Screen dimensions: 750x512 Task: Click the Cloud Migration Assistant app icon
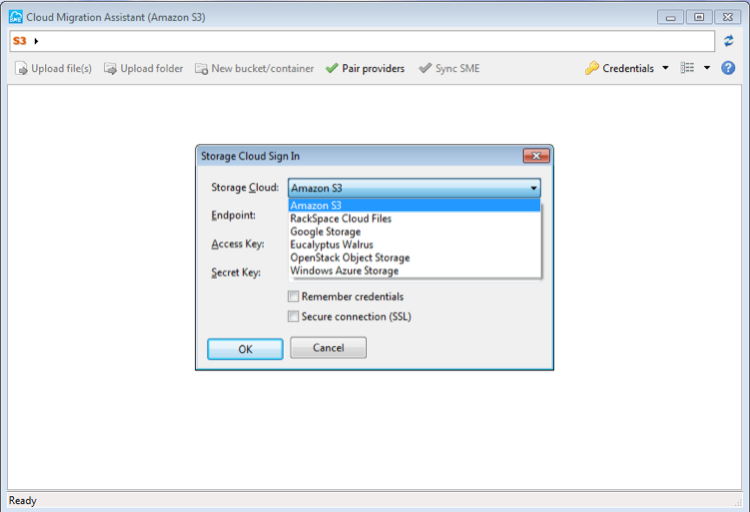pos(16,17)
